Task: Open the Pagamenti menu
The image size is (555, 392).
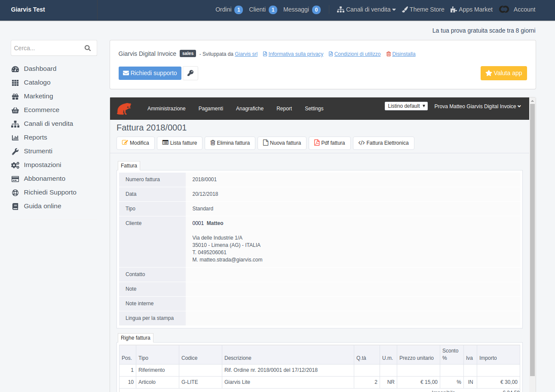Action: 211,109
